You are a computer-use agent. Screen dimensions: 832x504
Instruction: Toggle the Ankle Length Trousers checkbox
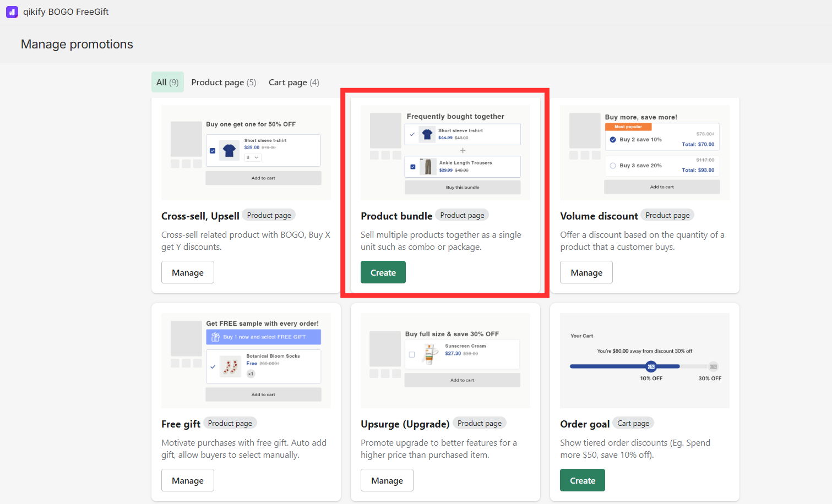(413, 167)
